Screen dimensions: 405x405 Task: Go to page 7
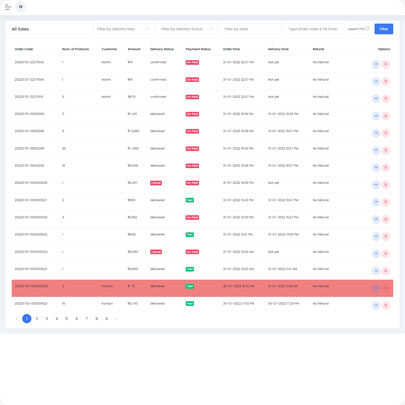87,319
